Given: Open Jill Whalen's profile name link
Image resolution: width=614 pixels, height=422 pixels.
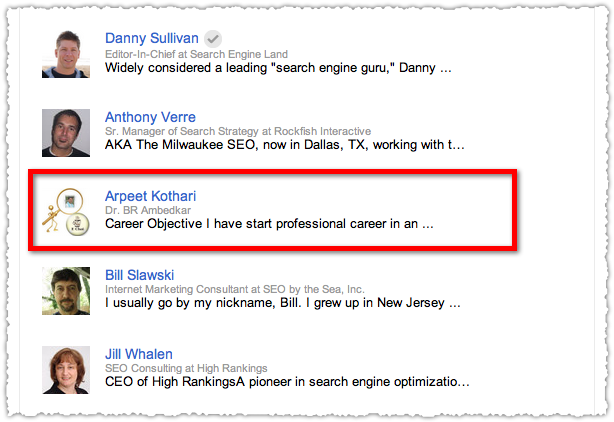Looking at the screenshot, I should (139, 354).
